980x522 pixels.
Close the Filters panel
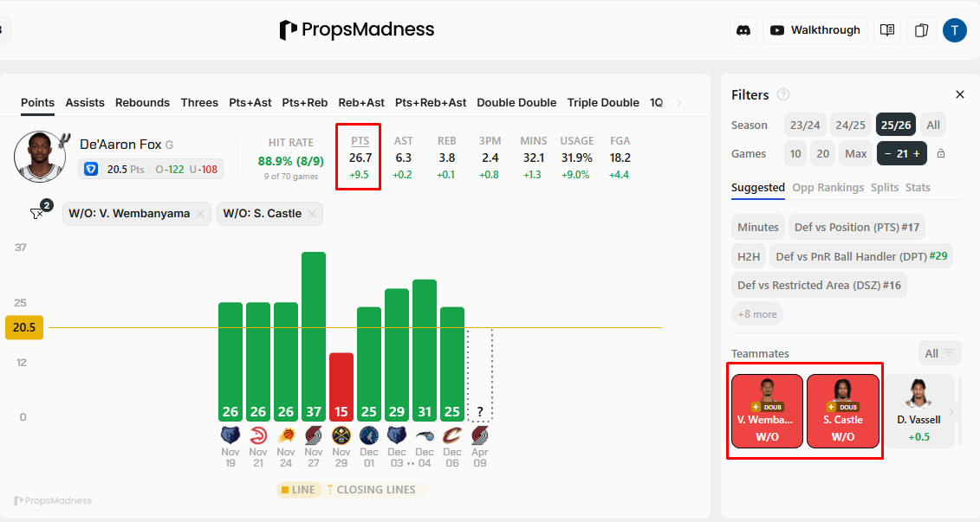959,94
